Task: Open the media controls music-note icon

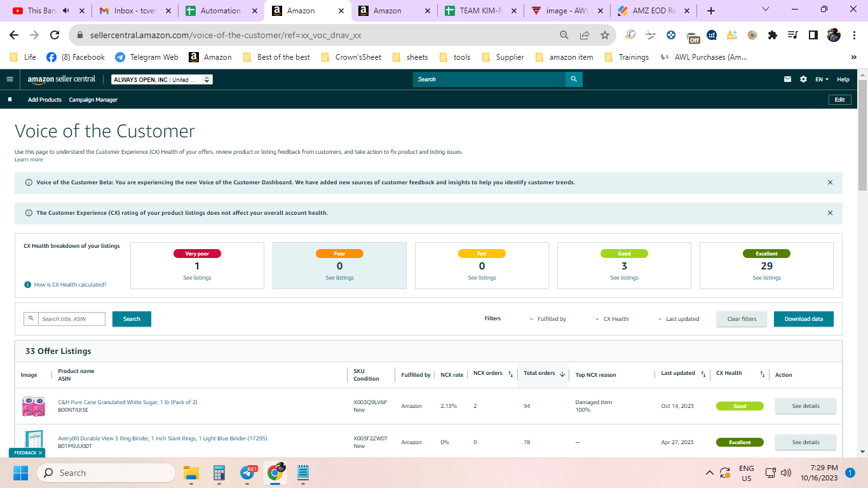Action: (x=792, y=35)
